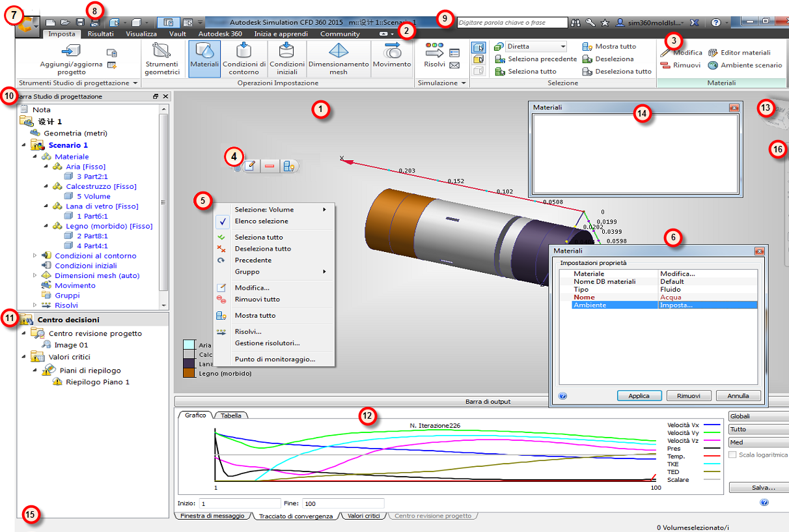Open the Diretta selection mode dropdown
The image size is (789, 532).
536,47
